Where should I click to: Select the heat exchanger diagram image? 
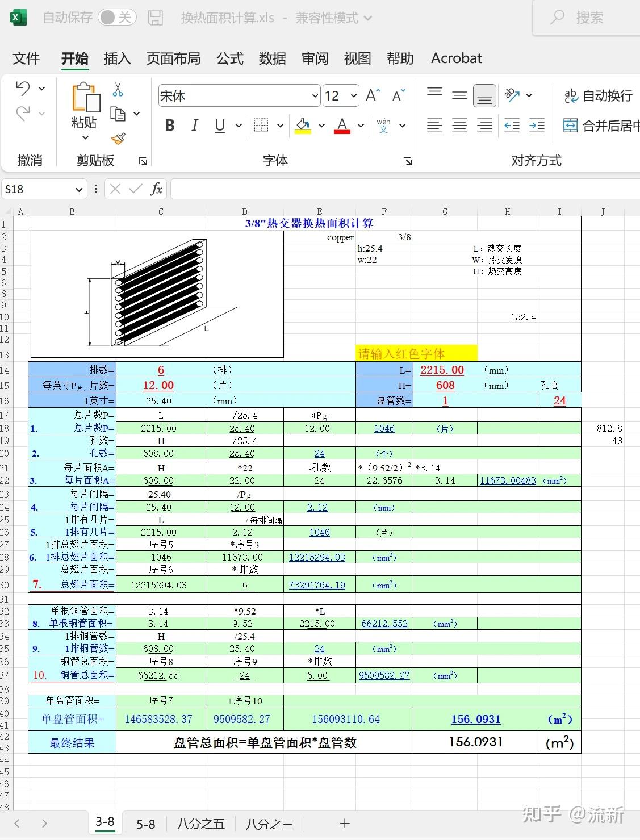click(157, 294)
